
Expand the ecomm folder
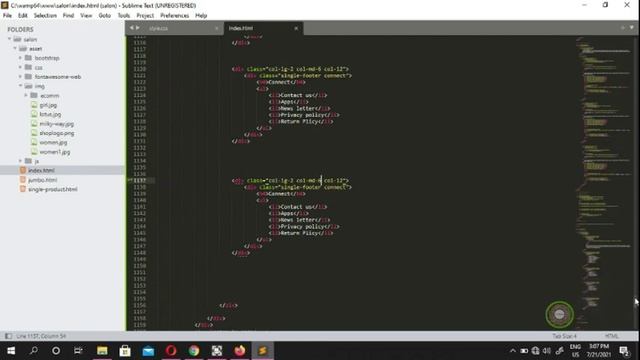(26, 96)
